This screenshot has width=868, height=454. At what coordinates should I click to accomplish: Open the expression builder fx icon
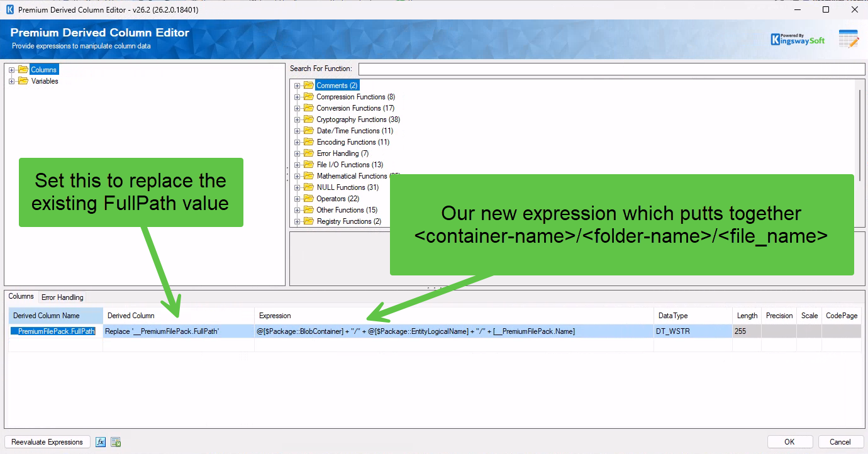tap(101, 442)
